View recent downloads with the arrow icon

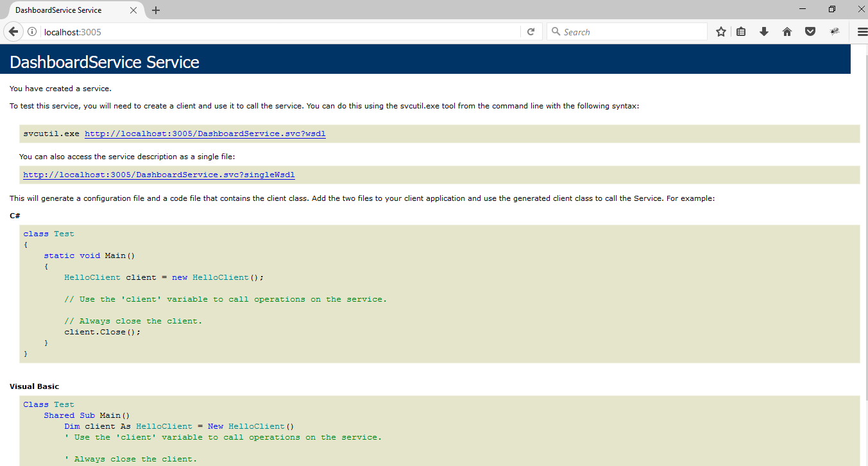[x=763, y=31]
